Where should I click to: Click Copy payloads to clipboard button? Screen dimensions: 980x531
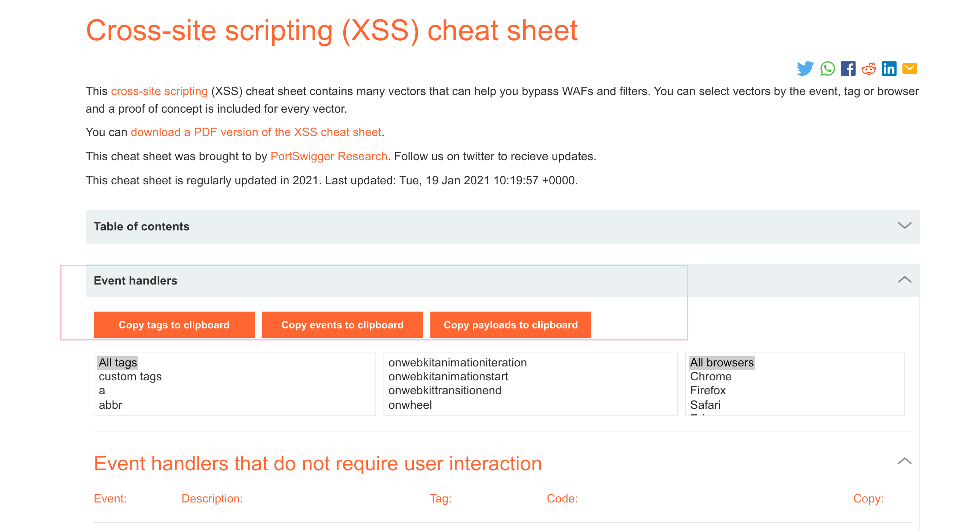point(510,324)
